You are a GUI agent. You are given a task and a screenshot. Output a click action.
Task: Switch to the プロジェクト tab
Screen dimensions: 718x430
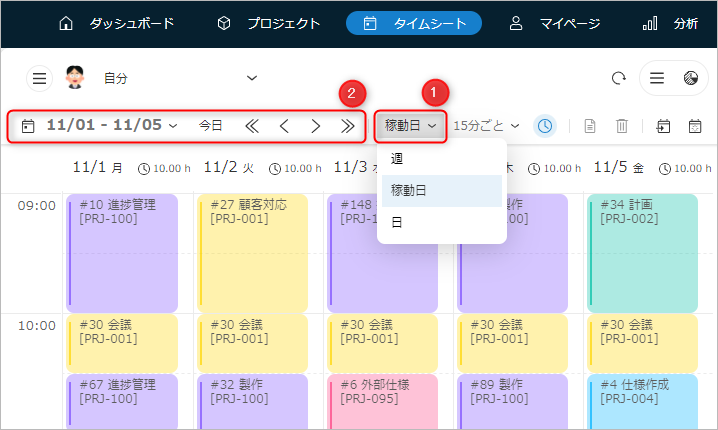click(269, 23)
